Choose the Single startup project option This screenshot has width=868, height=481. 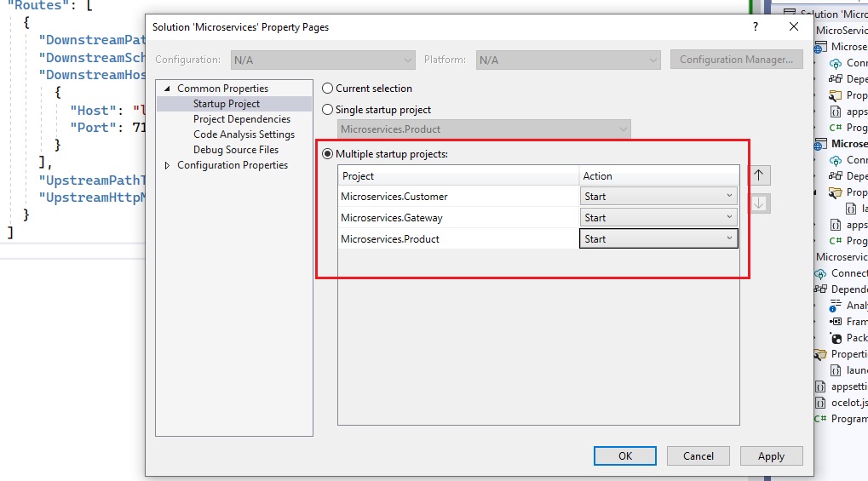click(328, 110)
